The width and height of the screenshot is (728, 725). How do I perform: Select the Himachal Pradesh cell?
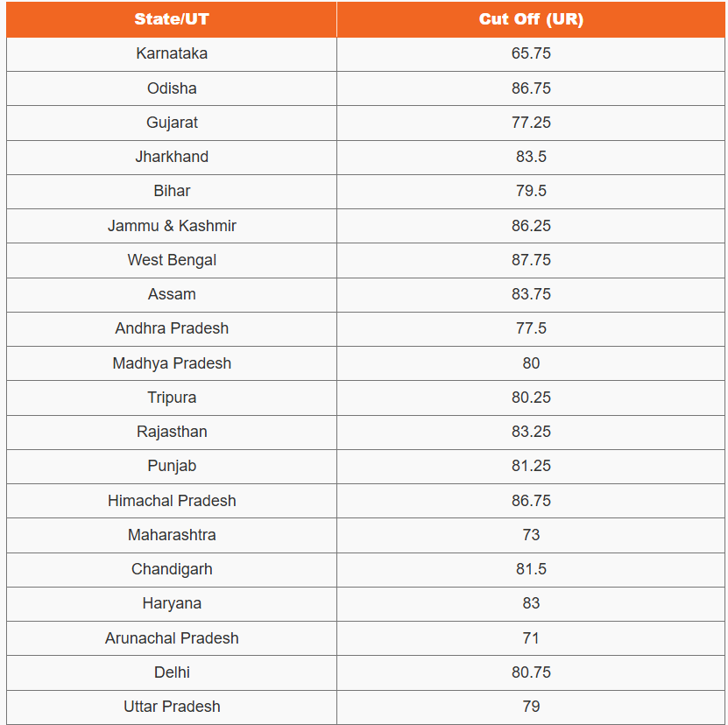172,501
